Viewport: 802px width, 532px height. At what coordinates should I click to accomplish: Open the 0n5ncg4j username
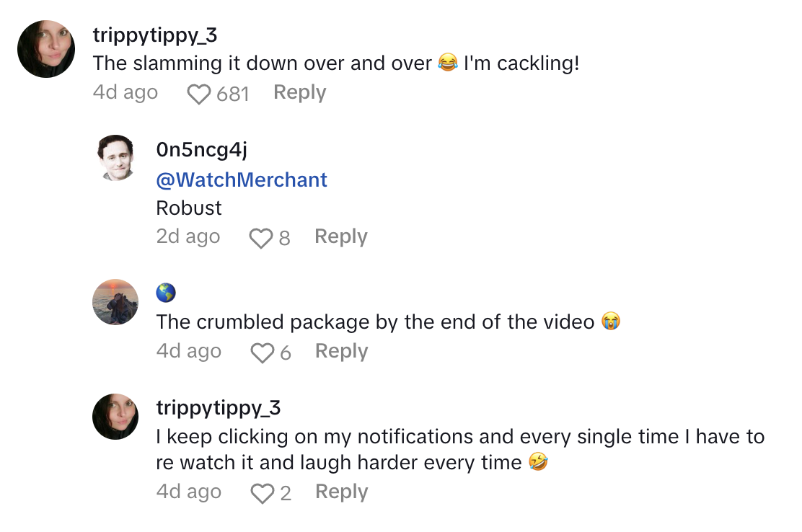[x=201, y=150]
